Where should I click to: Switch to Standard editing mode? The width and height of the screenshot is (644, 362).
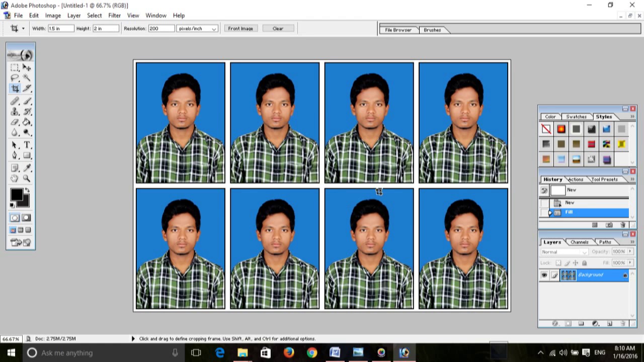[15, 218]
